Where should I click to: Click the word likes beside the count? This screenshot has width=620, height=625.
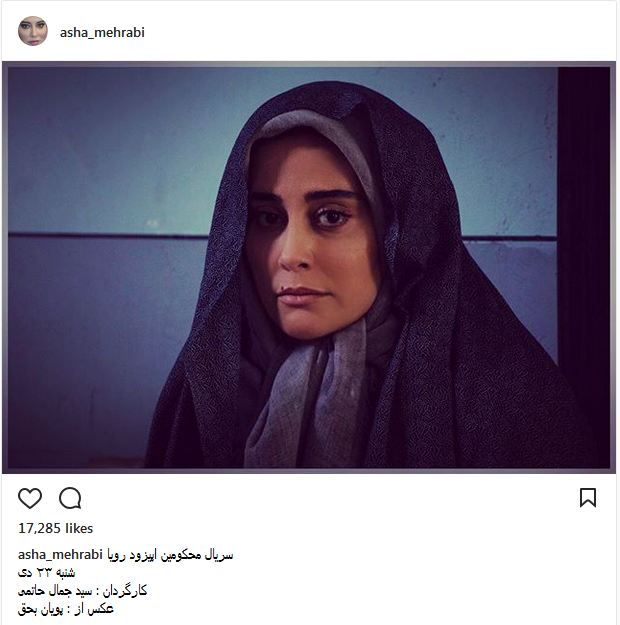[79, 529]
